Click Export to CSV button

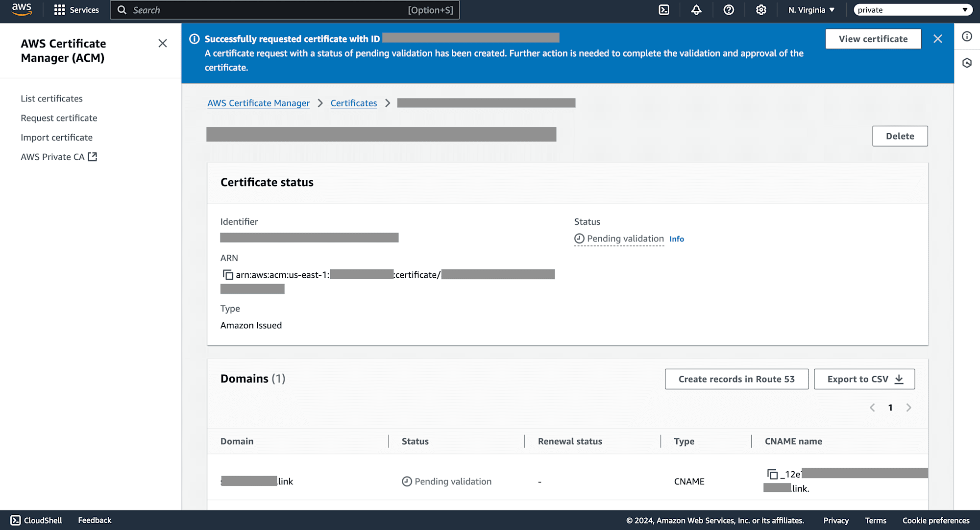point(864,379)
